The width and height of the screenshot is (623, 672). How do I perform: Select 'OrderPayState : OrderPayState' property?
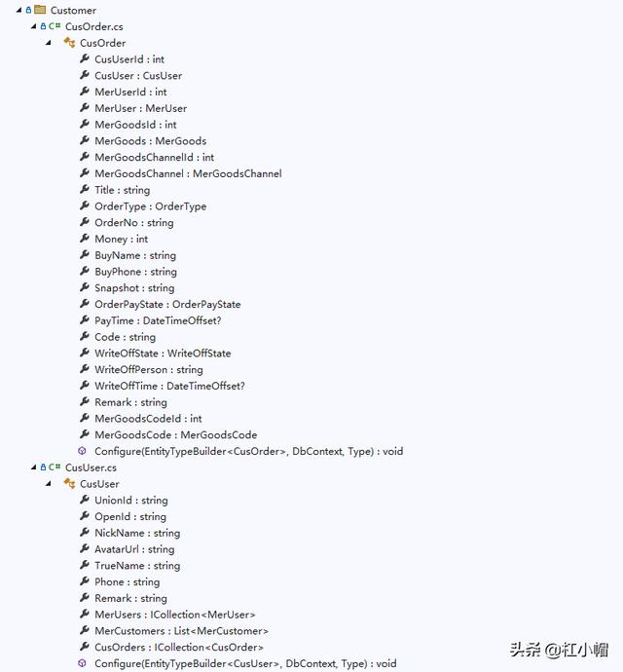pyautogui.click(x=167, y=304)
